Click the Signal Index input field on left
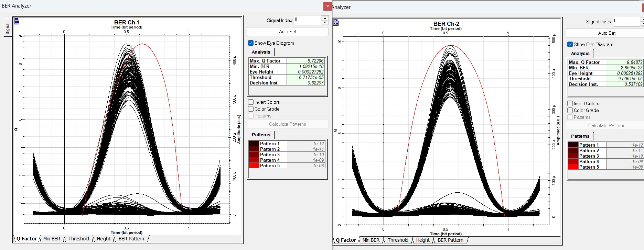The image size is (644, 250). pyautogui.click(x=307, y=20)
